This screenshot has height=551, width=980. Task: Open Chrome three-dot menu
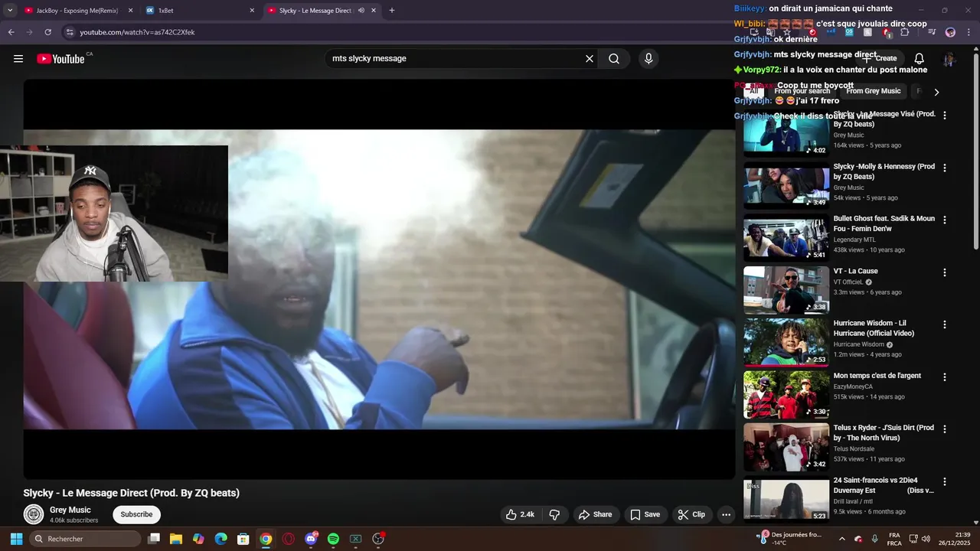coord(969,32)
